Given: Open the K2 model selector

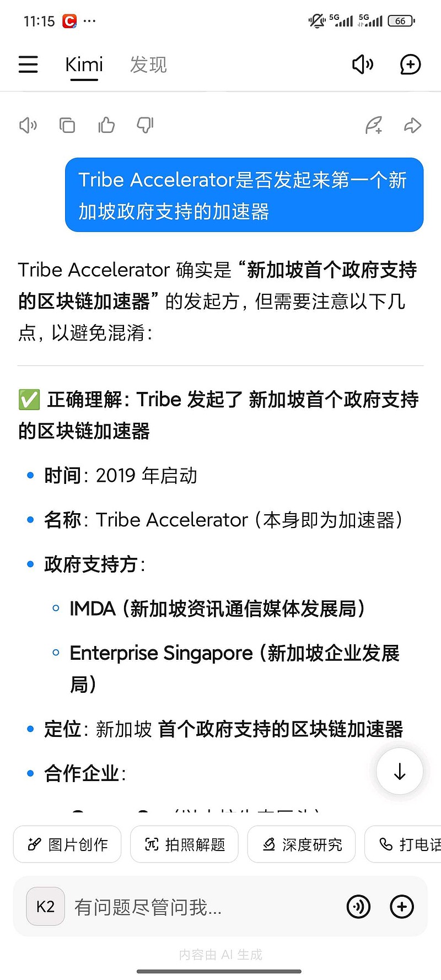Looking at the screenshot, I should 45,906.
